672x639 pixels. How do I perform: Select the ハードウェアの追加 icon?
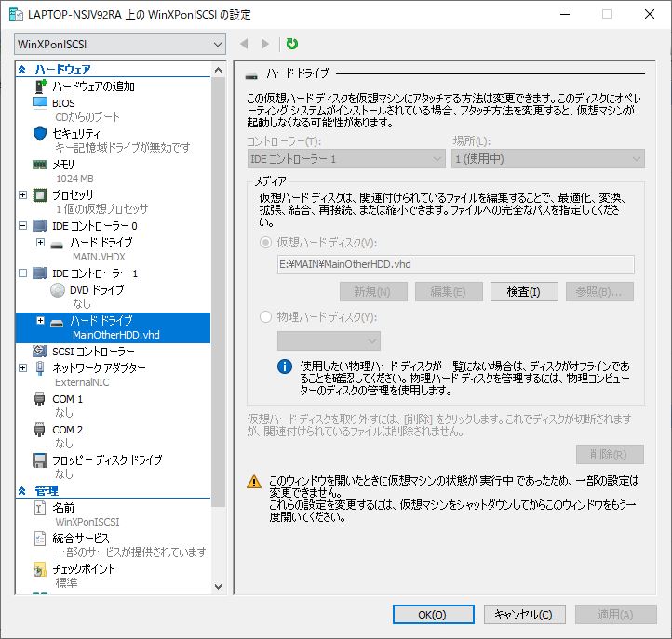pyautogui.click(x=40, y=87)
